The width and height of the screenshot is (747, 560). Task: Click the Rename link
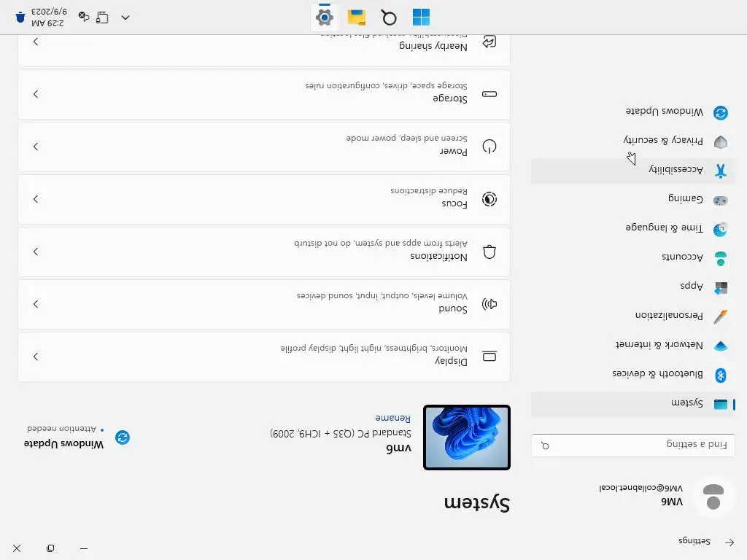pyautogui.click(x=392, y=418)
